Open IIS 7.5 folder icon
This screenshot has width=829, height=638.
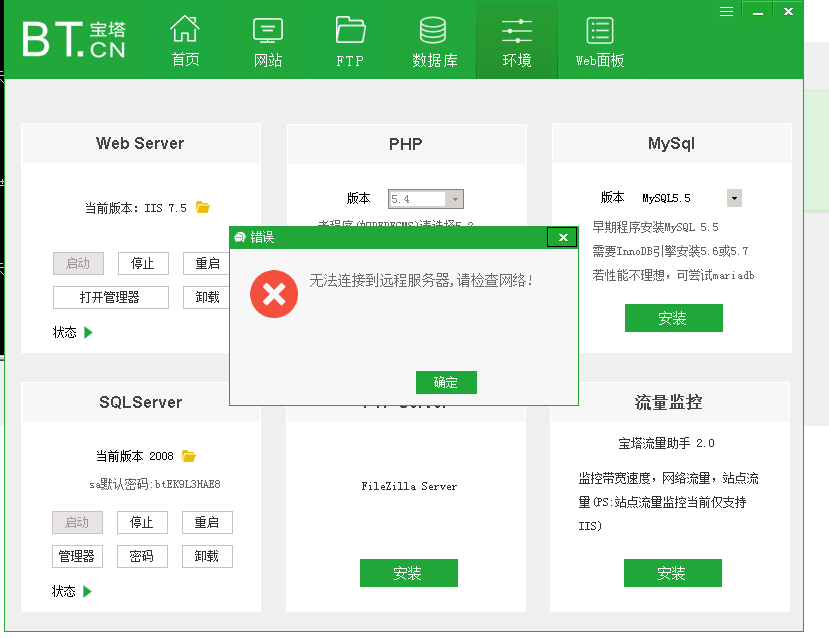click(202, 207)
